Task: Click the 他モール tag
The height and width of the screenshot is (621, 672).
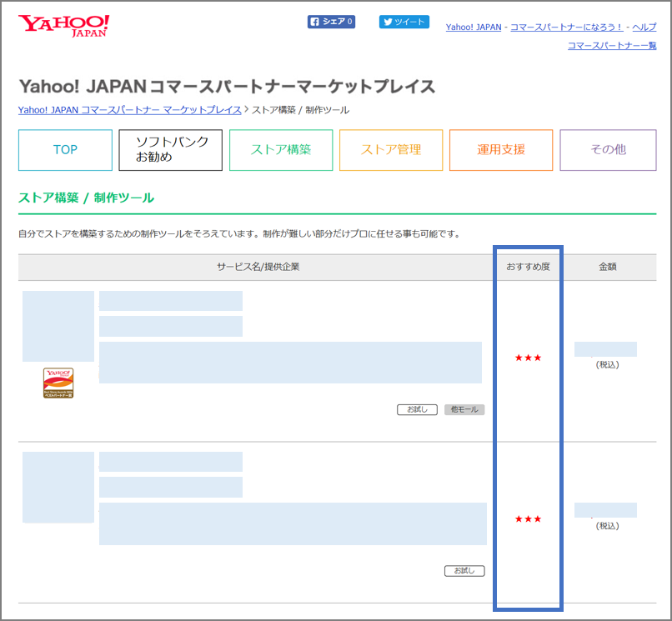Action: [x=464, y=410]
